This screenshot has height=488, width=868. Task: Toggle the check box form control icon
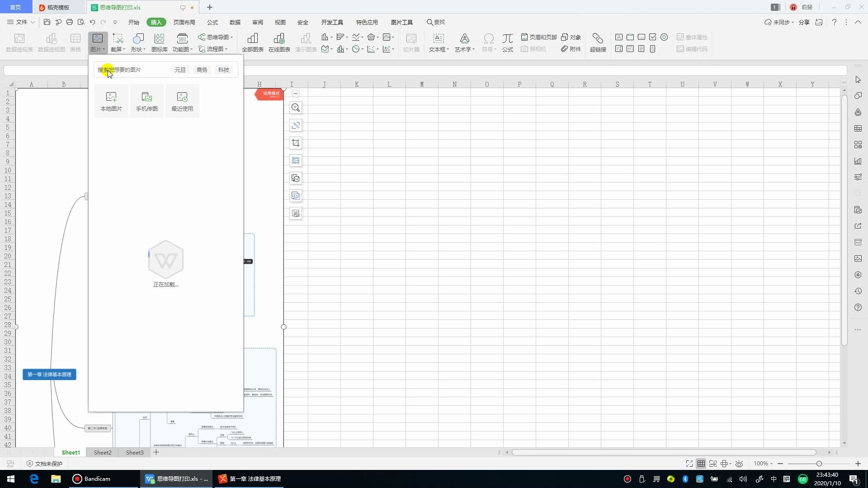pyautogui.click(x=652, y=37)
